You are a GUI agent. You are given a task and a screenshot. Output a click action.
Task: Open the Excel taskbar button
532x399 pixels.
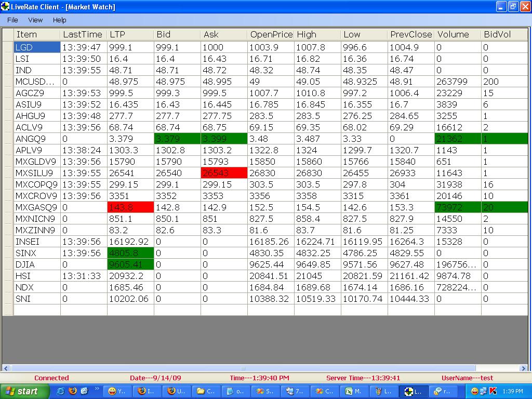[x=354, y=391]
